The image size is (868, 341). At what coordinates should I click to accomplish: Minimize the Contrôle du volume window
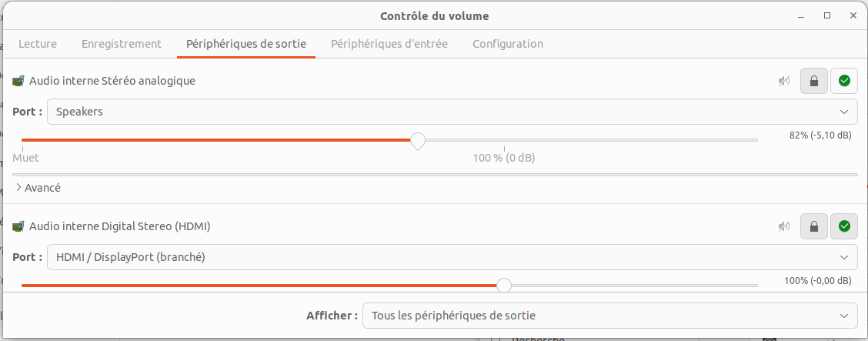[801, 16]
